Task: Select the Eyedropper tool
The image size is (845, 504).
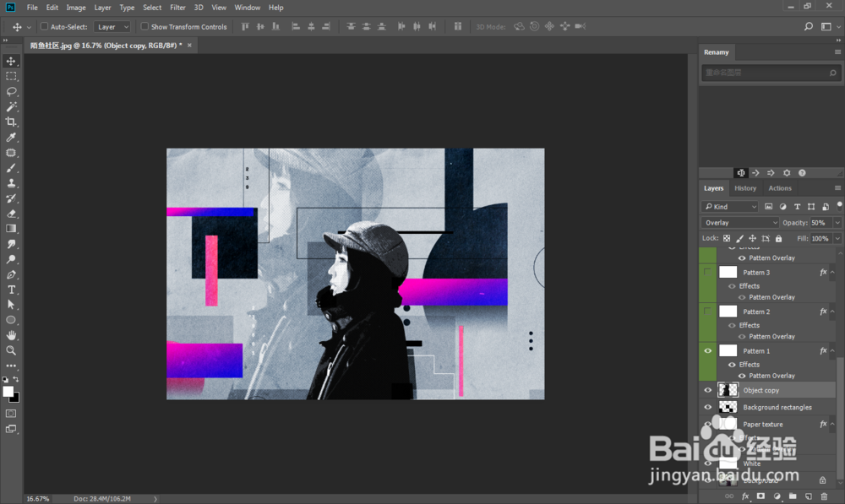Action: tap(11, 138)
